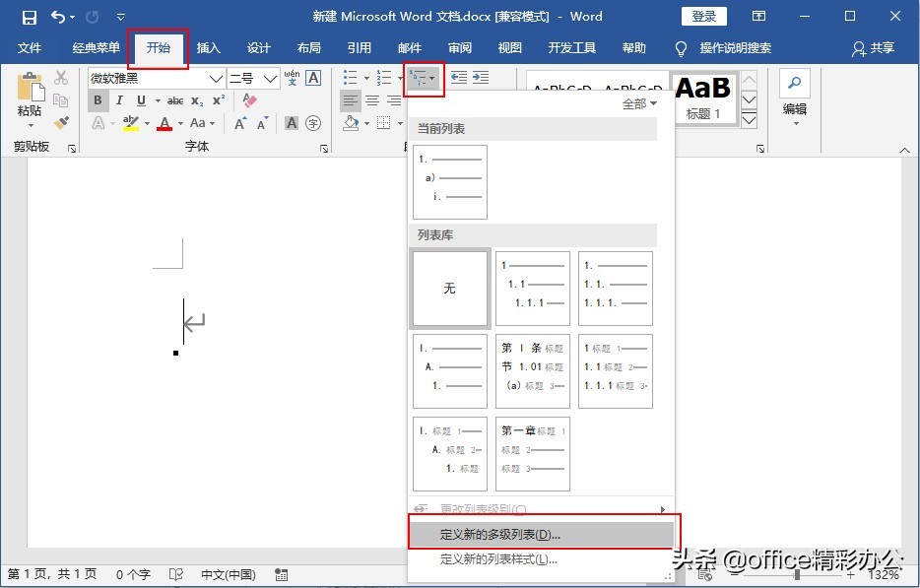Viewport: 920px width, 588px height.
Task: Open the 编辑 find group
Action: tap(795, 98)
